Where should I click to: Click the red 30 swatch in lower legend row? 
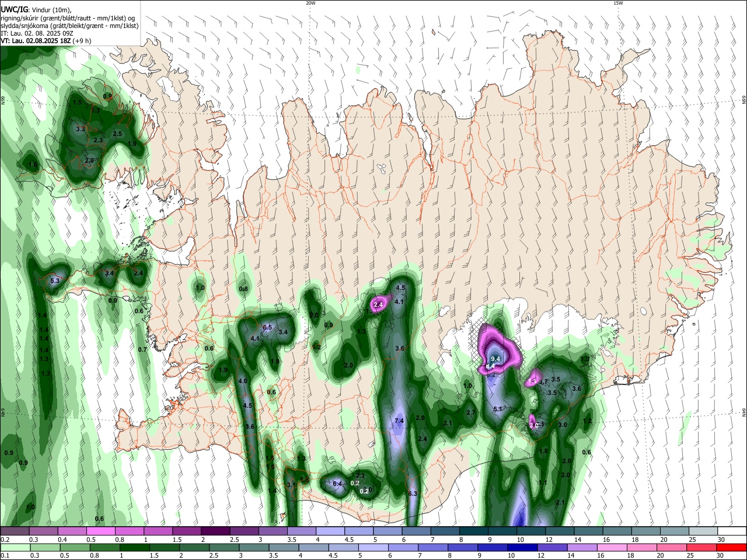(731, 547)
